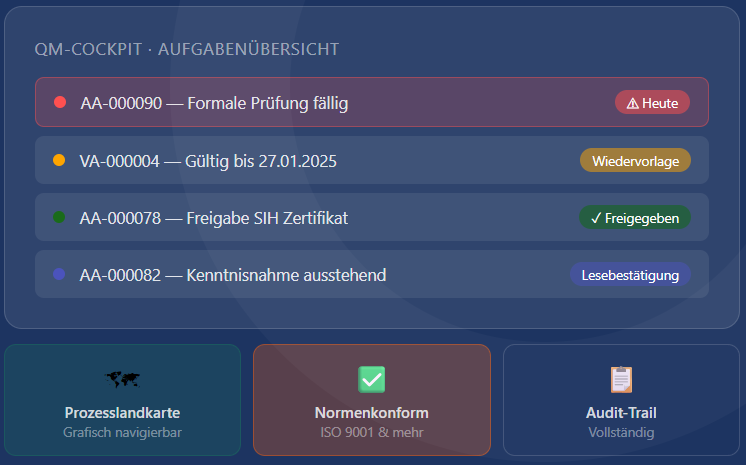746x465 pixels.
Task: Open the Audit-Trail card title
Action: click(x=621, y=413)
